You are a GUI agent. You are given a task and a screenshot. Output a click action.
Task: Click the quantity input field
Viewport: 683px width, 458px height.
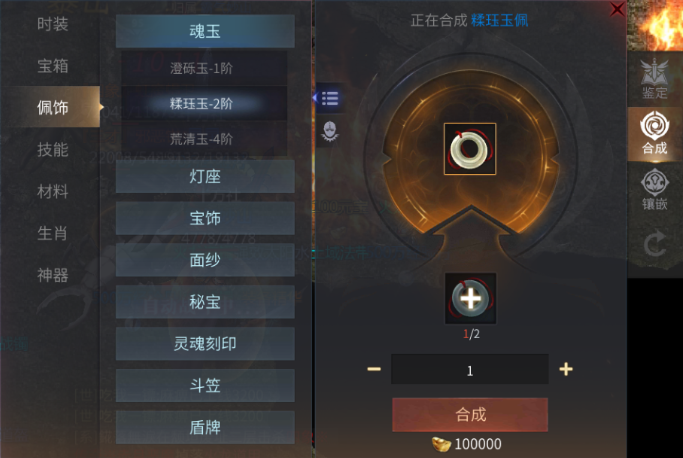pyautogui.click(x=470, y=370)
